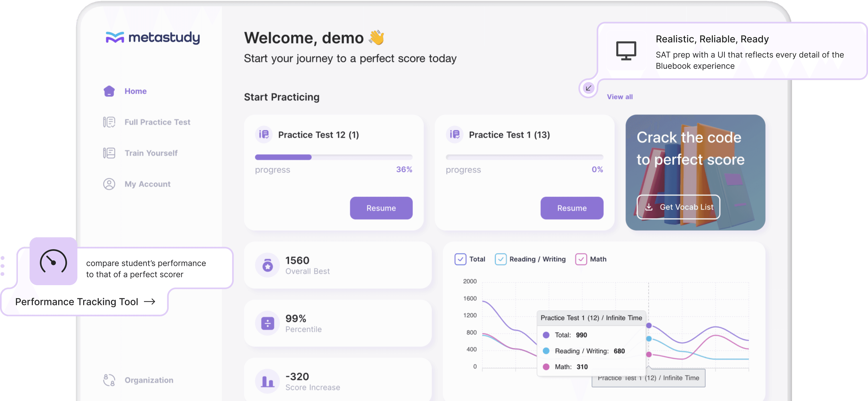Click the Full Practice Test icon

coord(109,122)
